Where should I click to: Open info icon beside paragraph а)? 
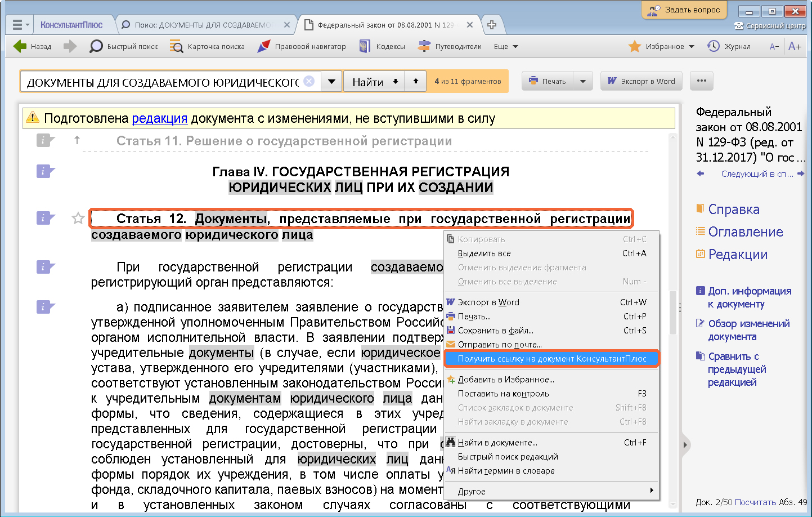pos(45,307)
